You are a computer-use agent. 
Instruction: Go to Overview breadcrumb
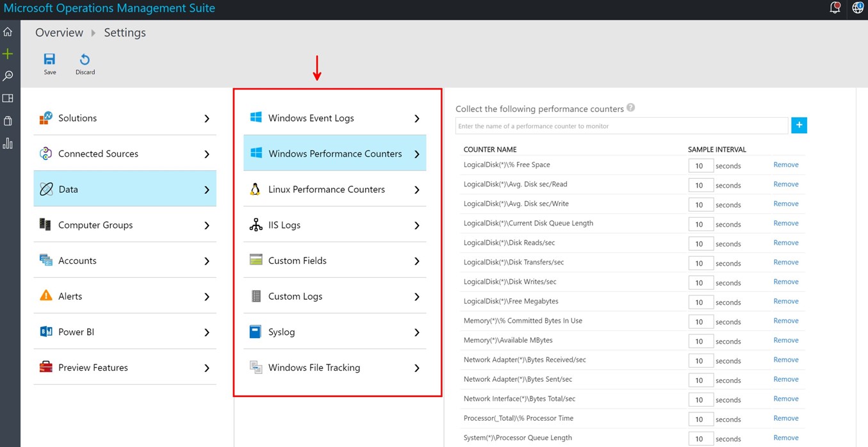coord(59,33)
